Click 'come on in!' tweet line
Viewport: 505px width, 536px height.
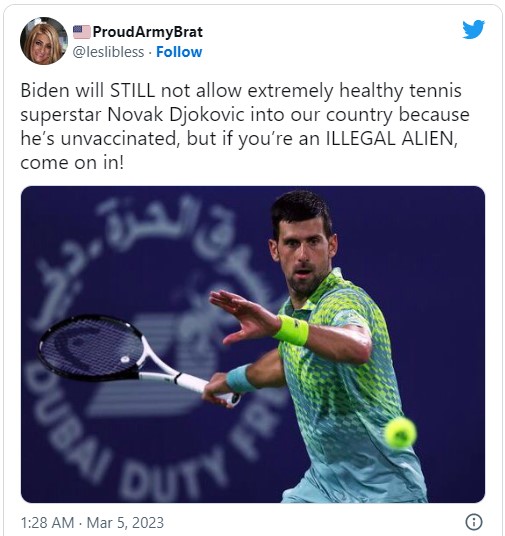(72, 163)
